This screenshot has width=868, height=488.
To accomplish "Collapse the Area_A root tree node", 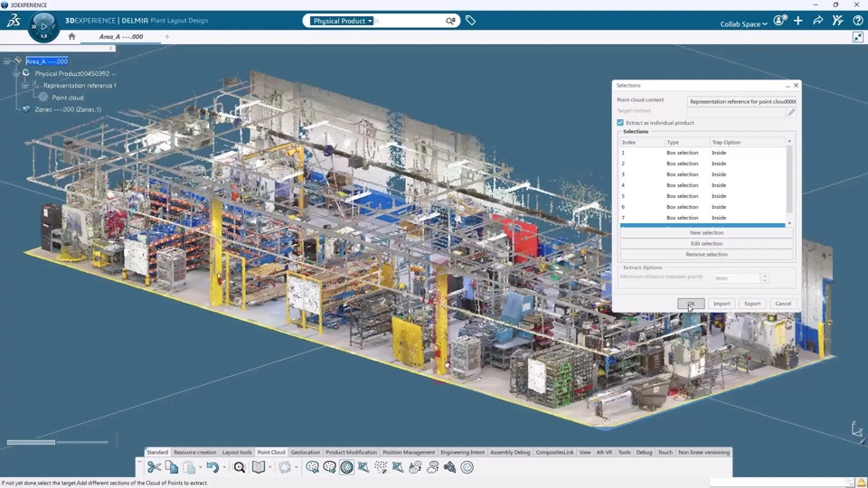I will (x=6, y=61).
